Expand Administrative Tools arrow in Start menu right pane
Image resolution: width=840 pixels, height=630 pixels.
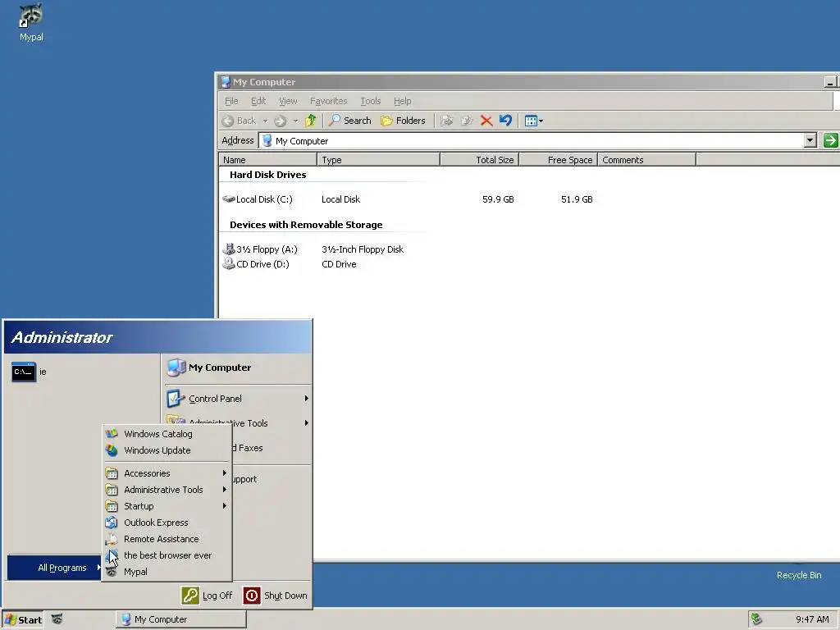307,422
